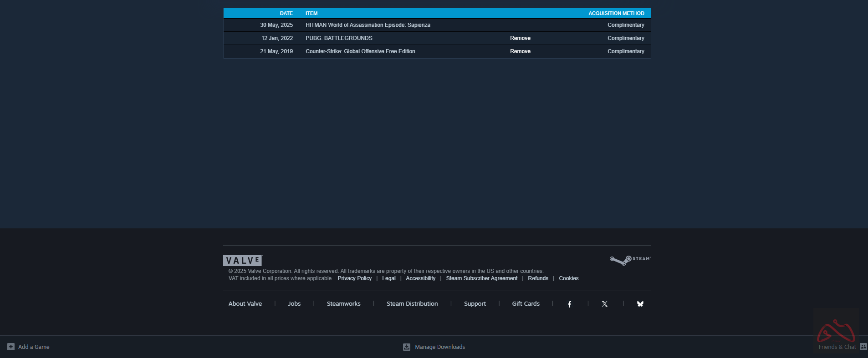
Task: Open the Support footer link
Action: pyautogui.click(x=475, y=304)
